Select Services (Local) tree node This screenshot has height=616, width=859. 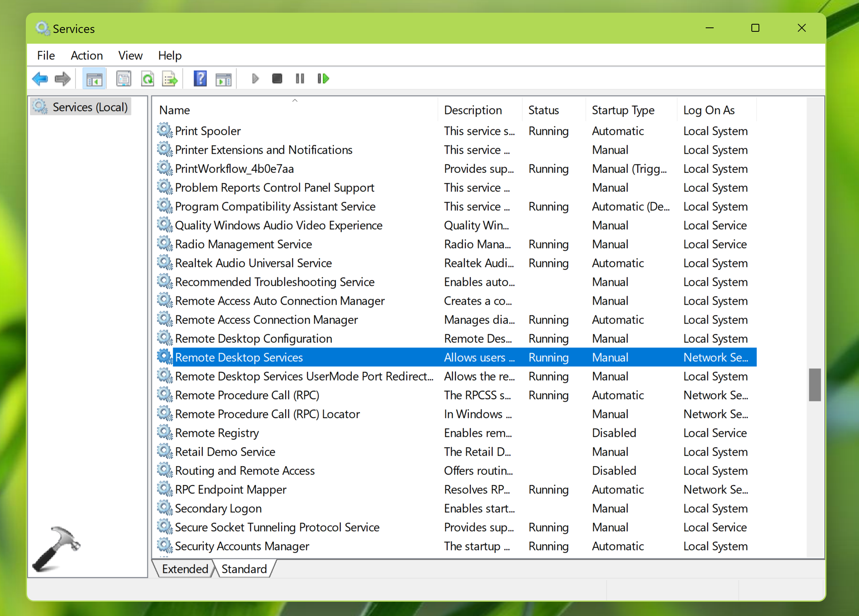[90, 107]
